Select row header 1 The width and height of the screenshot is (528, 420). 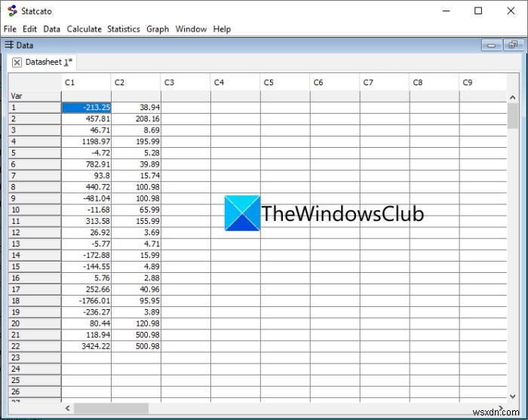35,108
